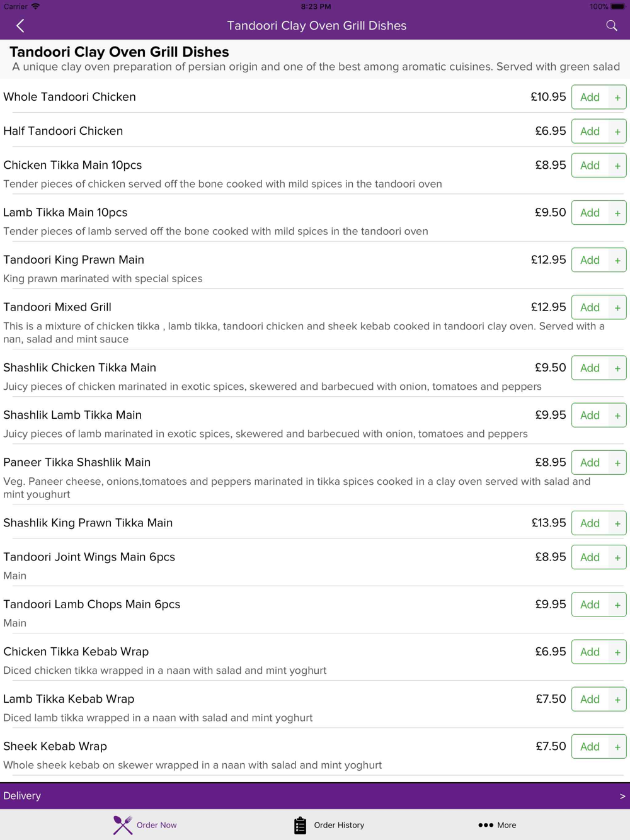630x840 pixels.
Task: Add Chicken Tikka Main 10pcs to order
Action: tap(590, 166)
